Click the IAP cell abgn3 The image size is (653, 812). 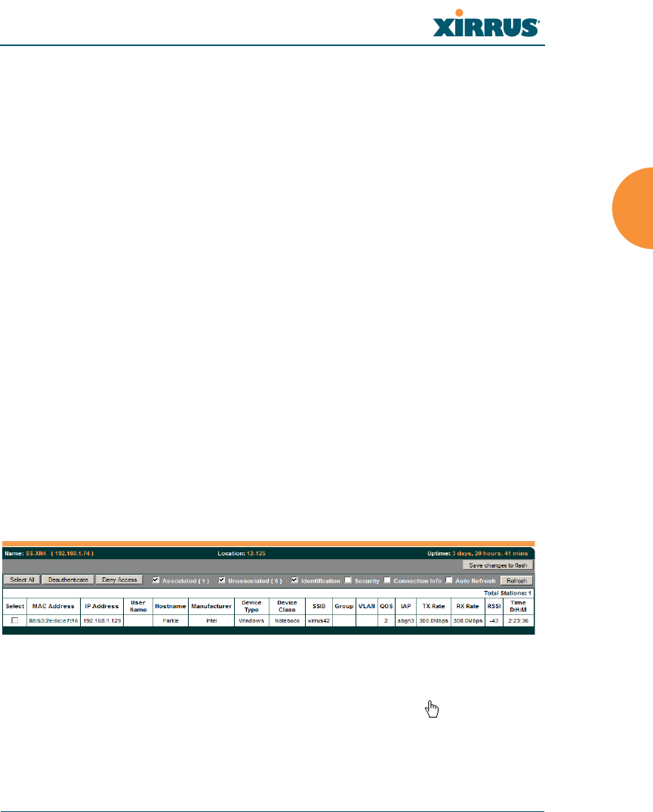[x=406, y=620]
